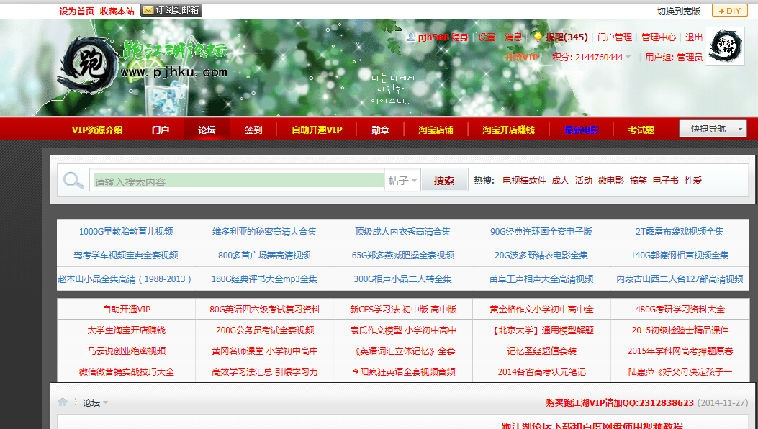Select VIP资源介绍 in navigation bar

(97, 130)
